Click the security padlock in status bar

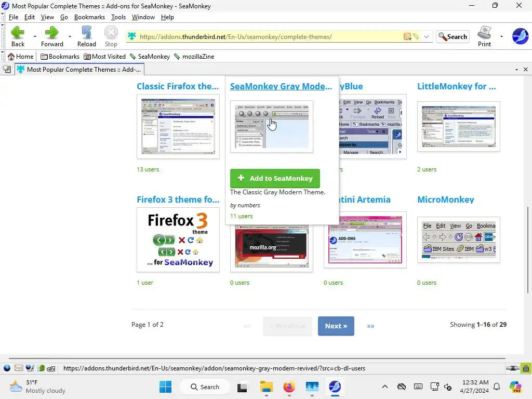(526, 368)
